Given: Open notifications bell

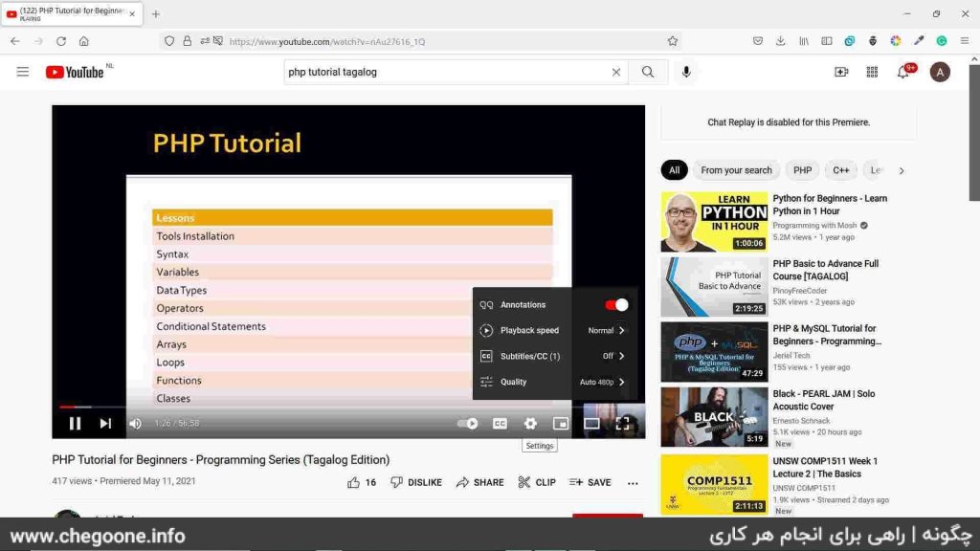Looking at the screenshot, I should point(903,72).
